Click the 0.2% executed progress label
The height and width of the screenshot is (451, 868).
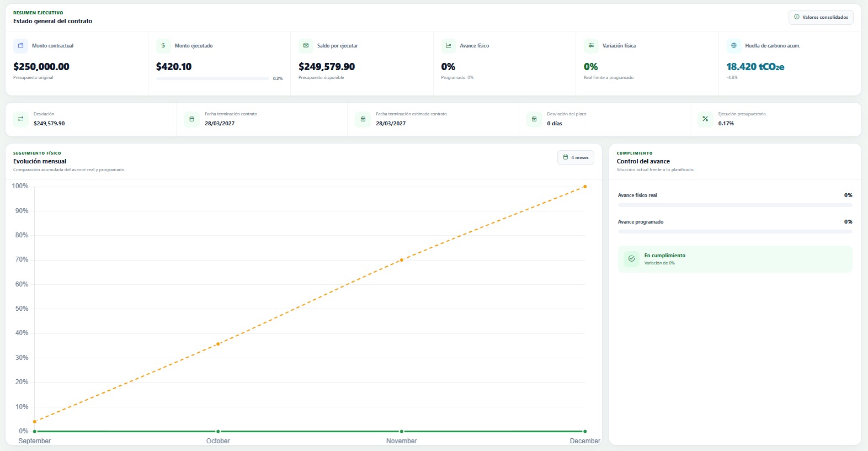278,78
